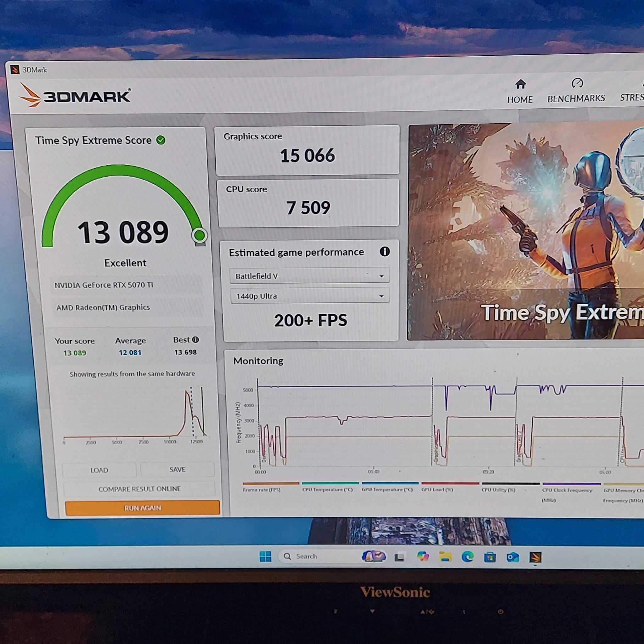Viewport: 644px width, 644px height.
Task: Launch Microsoft Edge from the taskbar
Action: [469, 556]
